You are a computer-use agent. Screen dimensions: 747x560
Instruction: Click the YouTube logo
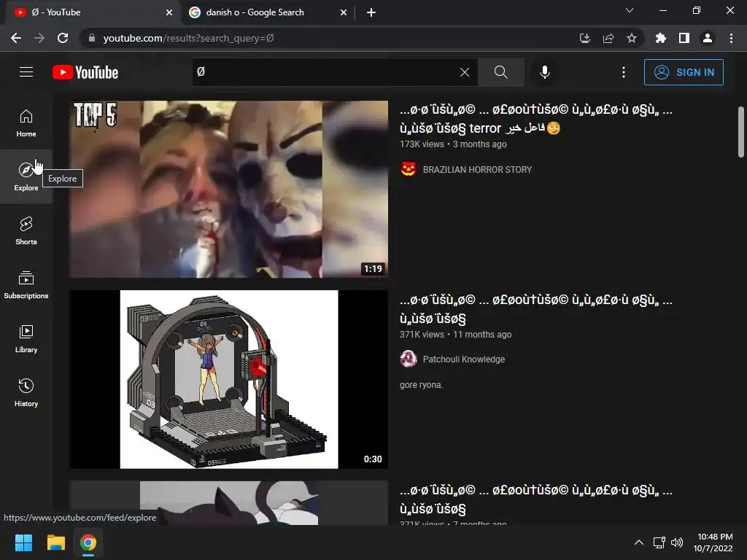pos(85,72)
